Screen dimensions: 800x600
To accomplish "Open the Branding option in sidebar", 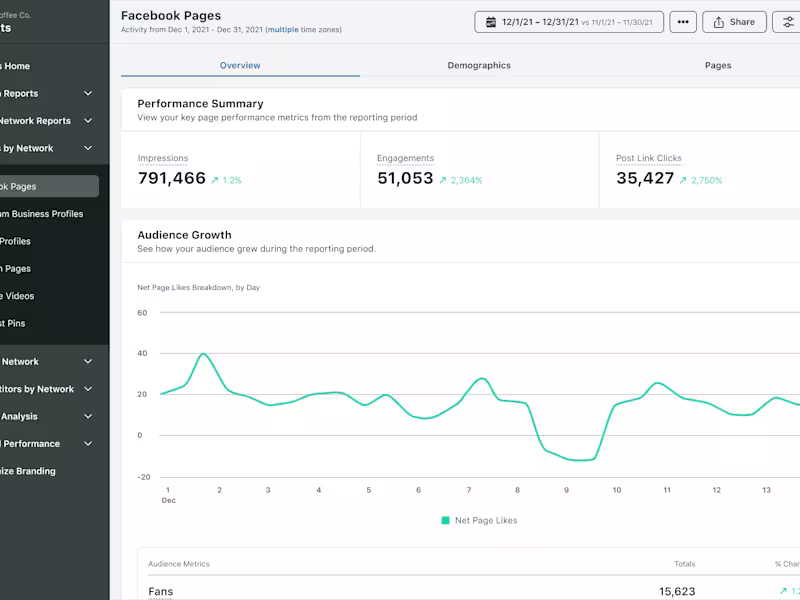I will coord(30,471).
